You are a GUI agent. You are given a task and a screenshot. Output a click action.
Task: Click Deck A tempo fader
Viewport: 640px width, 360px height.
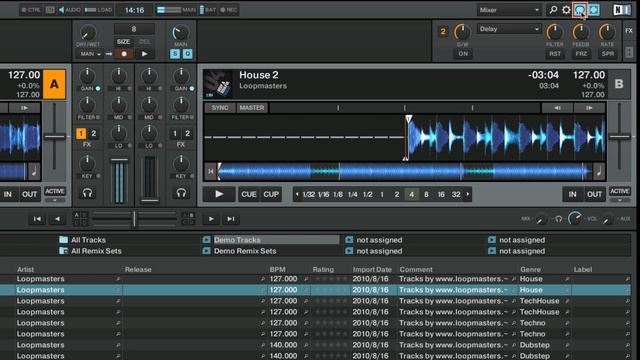[54, 137]
